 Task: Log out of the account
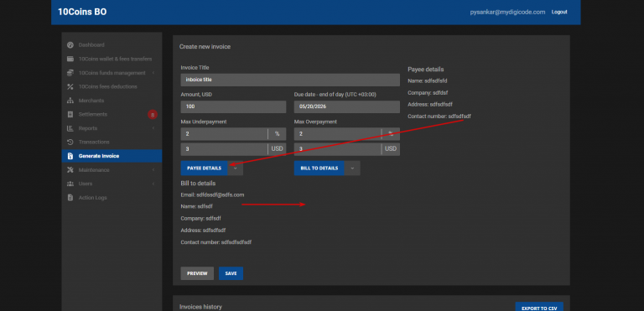click(559, 12)
